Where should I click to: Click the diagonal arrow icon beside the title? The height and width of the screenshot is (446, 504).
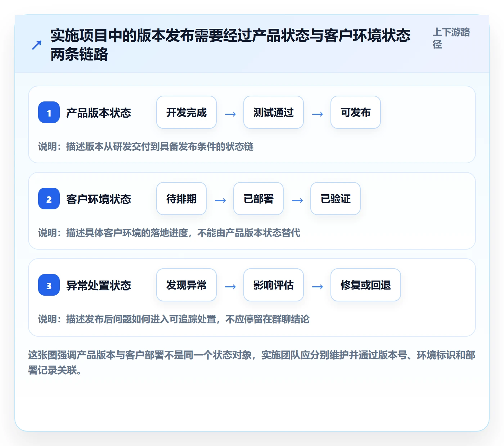pos(37,45)
